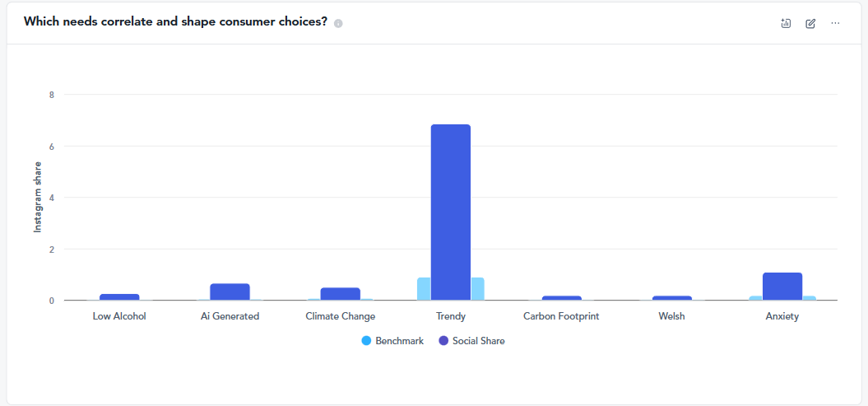The width and height of the screenshot is (868, 406).
Task: Select the Climate Change Social Share bar
Action: click(340, 293)
